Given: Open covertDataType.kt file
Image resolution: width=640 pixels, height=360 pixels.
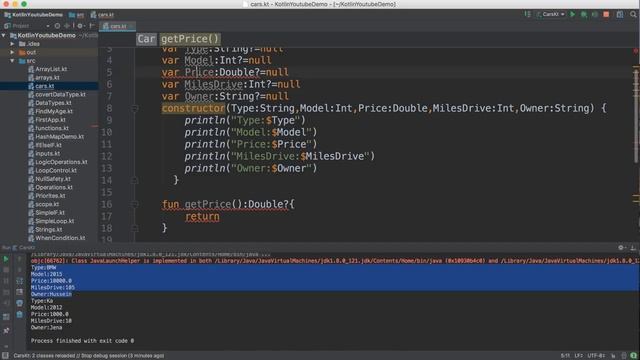Looking at the screenshot, I should [60, 94].
